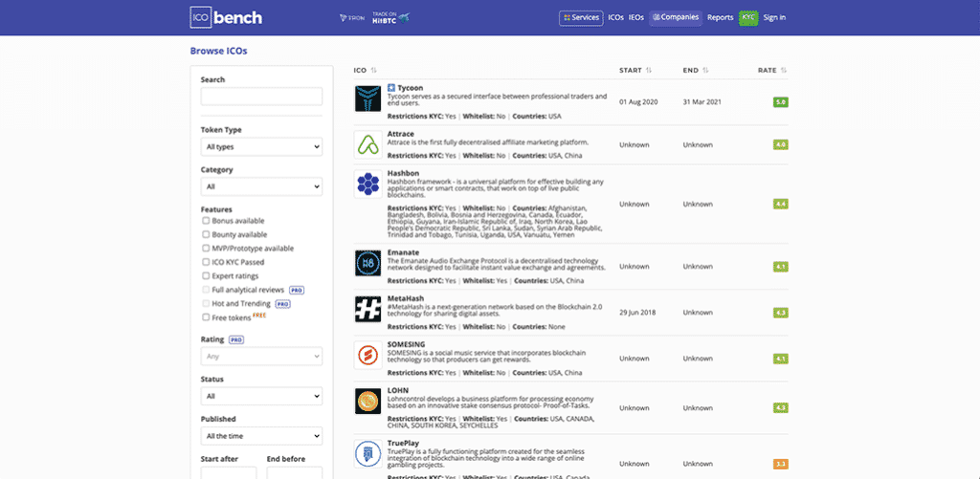Open the Attrace title link
This screenshot has height=479, width=980.
[x=401, y=134]
